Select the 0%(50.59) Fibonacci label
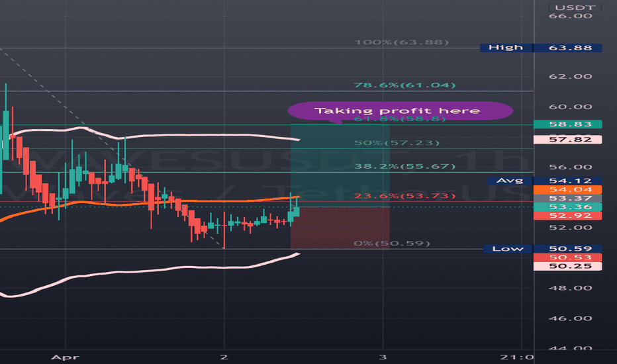This screenshot has height=364, width=617. tap(392, 243)
